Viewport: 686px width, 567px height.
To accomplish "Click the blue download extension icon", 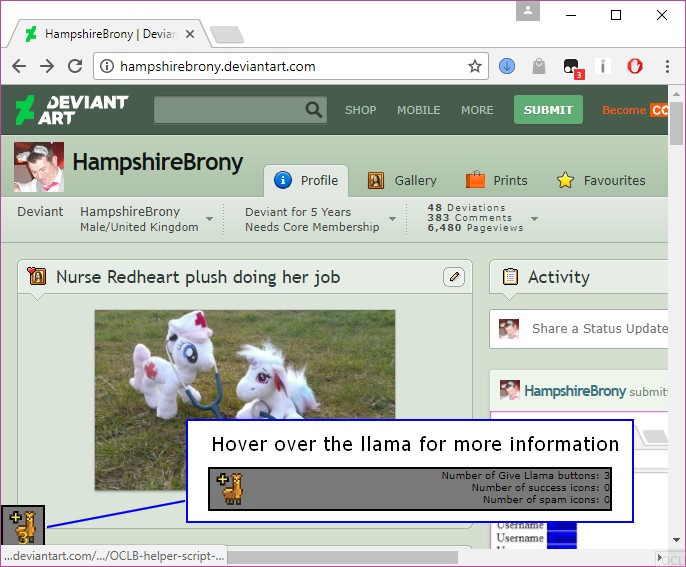I will [507, 66].
